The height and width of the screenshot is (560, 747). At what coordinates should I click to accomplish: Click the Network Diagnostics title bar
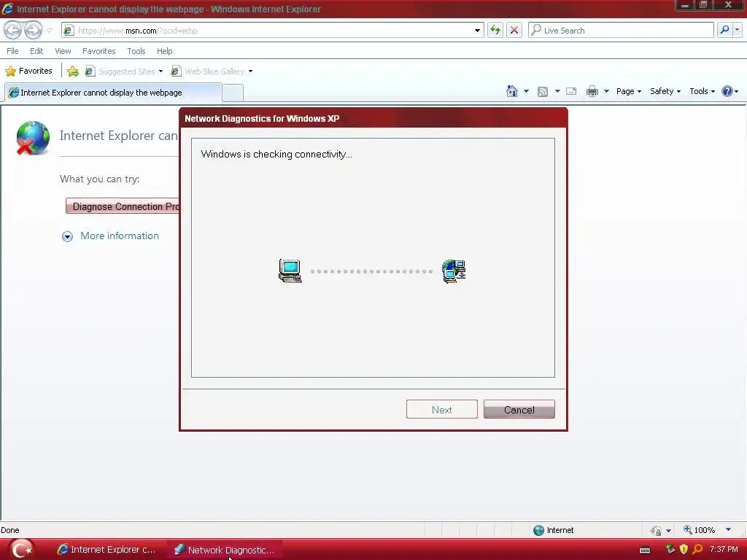click(x=373, y=118)
